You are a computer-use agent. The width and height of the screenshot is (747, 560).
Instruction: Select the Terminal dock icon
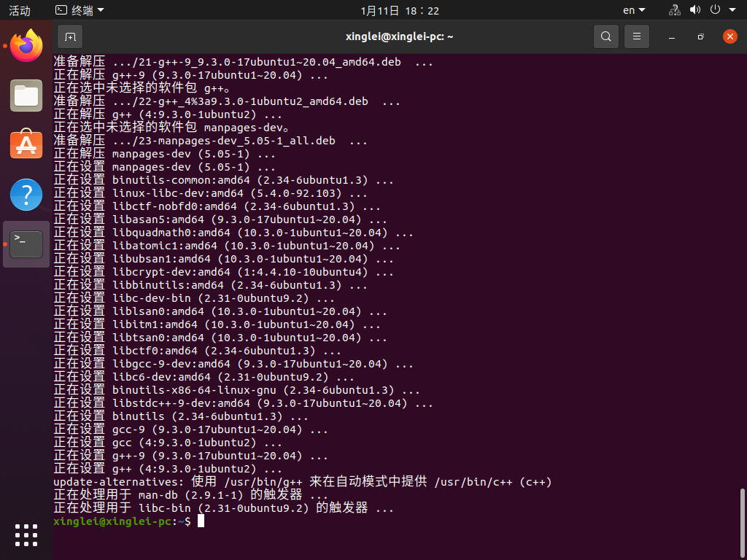pyautogui.click(x=26, y=244)
